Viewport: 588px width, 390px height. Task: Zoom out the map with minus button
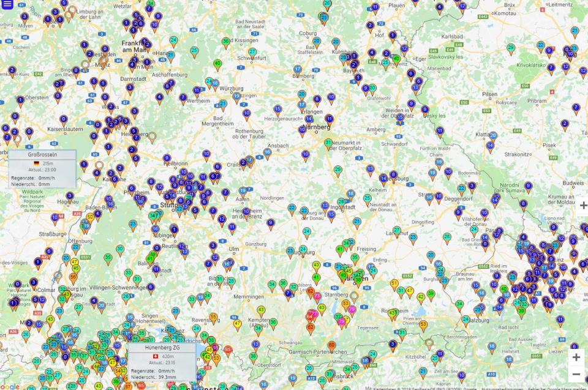pos(576,374)
